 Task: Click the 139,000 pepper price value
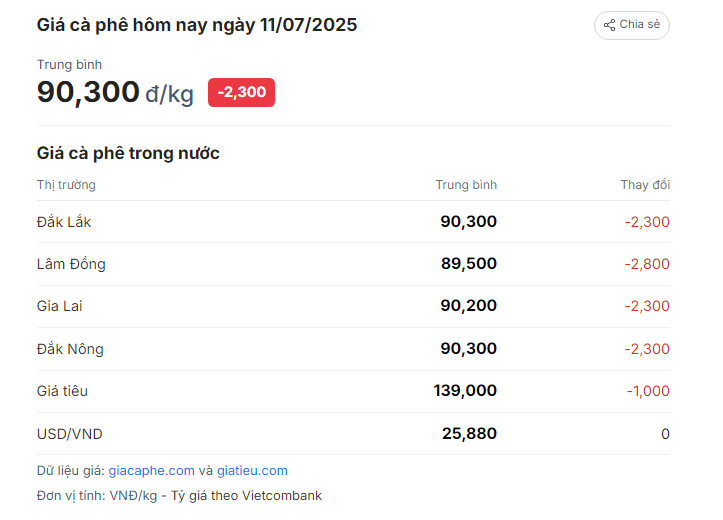(x=465, y=391)
